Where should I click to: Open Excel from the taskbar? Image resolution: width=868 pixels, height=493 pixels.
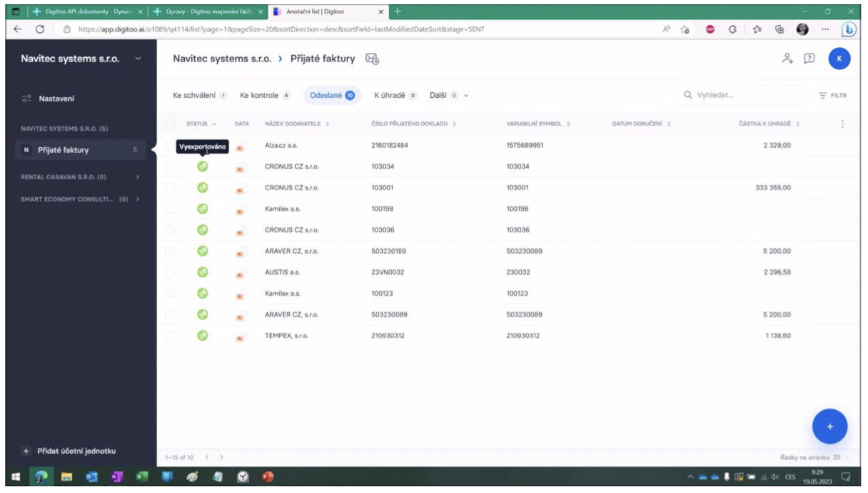coord(141,477)
